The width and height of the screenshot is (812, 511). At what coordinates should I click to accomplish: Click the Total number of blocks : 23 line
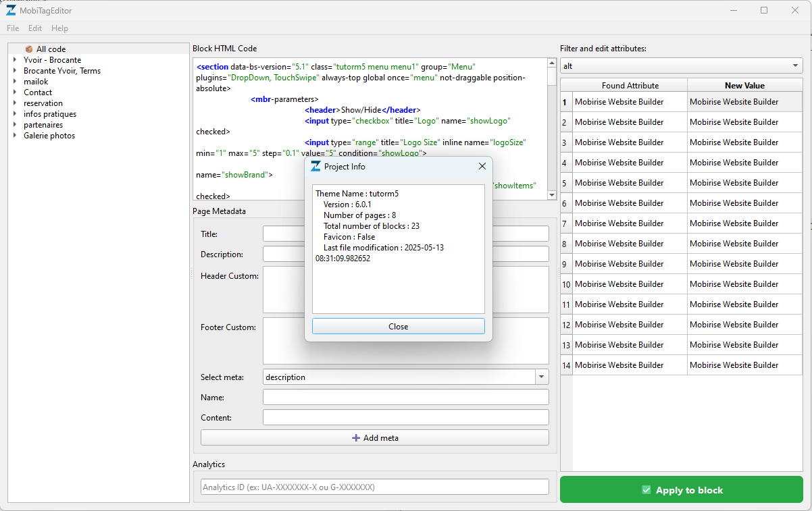coord(372,226)
